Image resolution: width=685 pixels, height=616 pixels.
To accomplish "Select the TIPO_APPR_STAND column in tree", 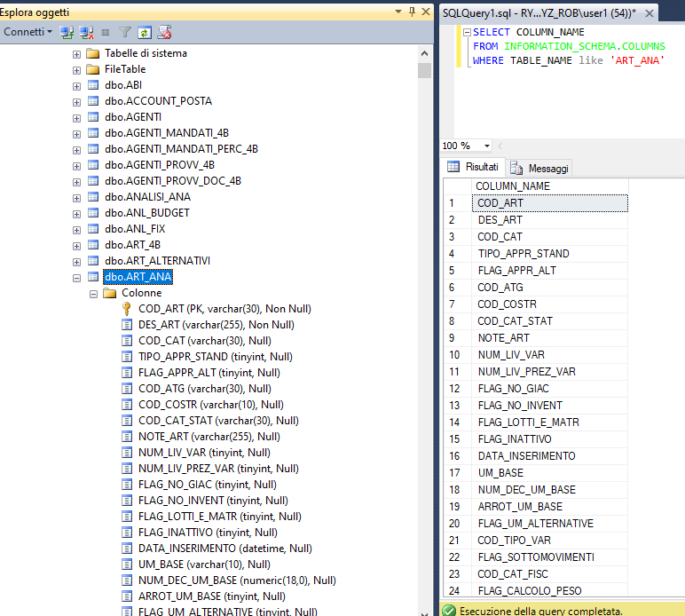I will click(x=216, y=357).
